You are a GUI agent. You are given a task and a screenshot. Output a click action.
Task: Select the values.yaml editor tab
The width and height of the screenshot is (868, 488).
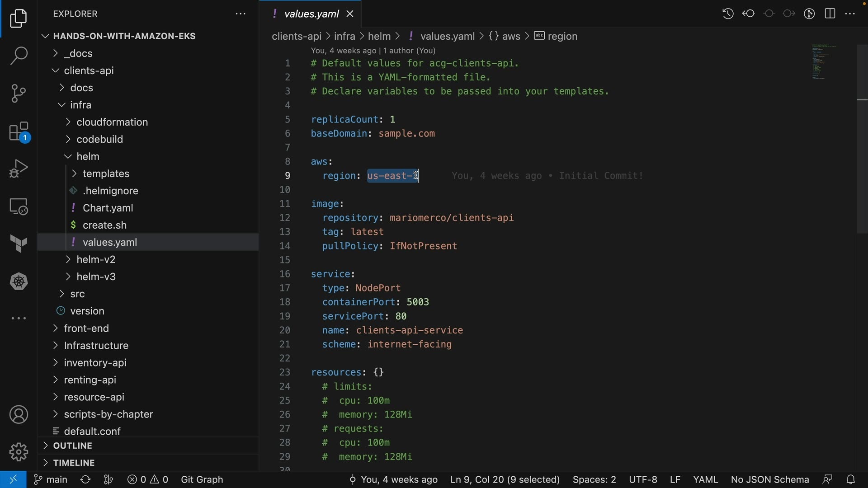311,14
